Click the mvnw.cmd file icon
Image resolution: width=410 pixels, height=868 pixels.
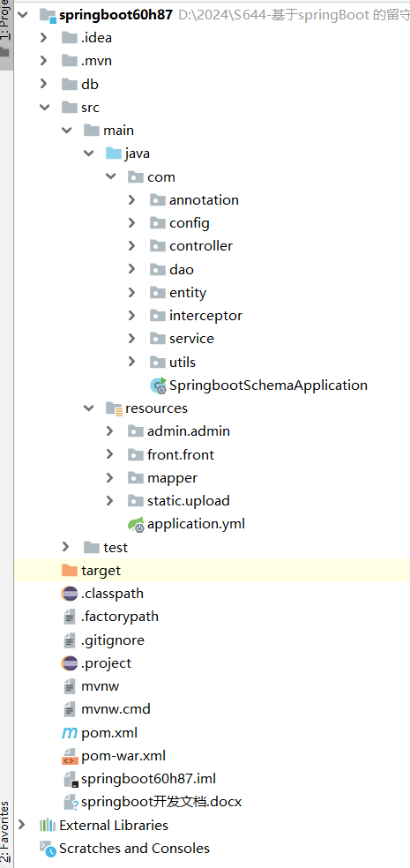[x=70, y=709]
